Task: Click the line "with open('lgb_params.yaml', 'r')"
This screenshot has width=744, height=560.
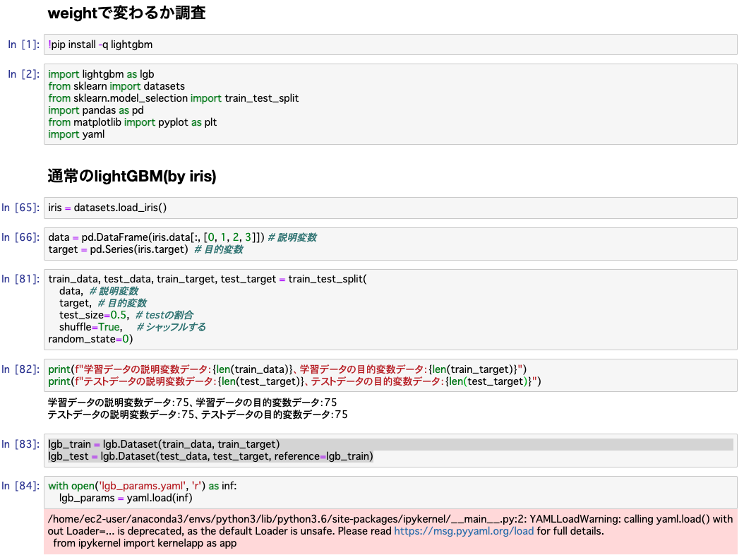Action: click(143, 486)
